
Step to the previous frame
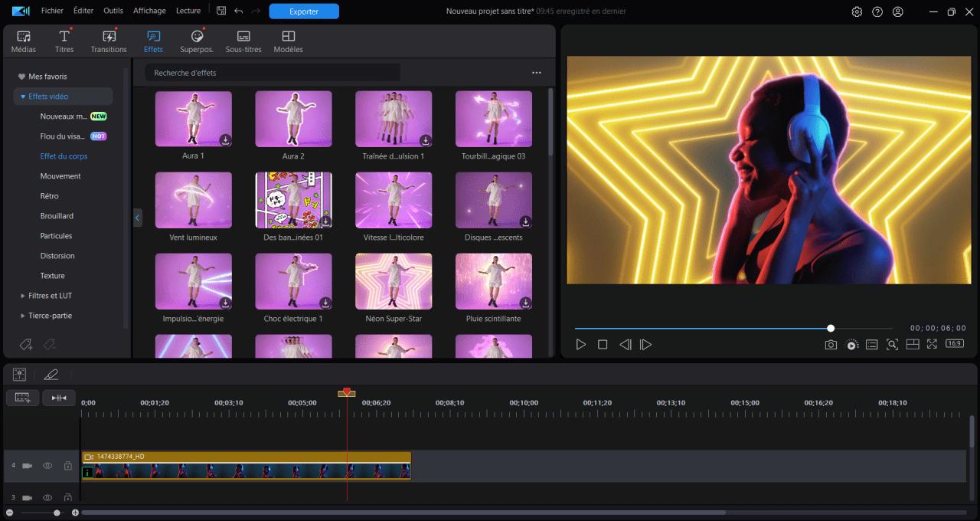(625, 345)
